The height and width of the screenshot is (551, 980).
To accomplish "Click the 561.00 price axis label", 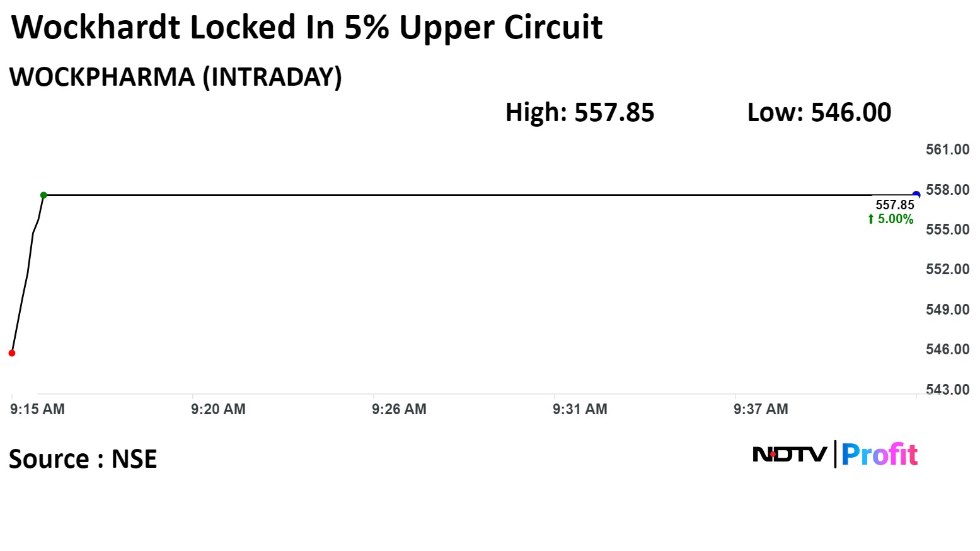I will tap(947, 149).
